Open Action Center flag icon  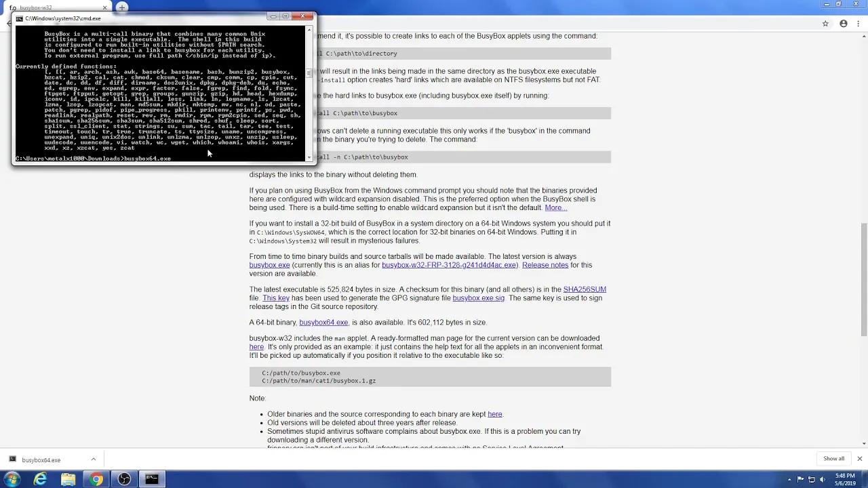coord(801,479)
